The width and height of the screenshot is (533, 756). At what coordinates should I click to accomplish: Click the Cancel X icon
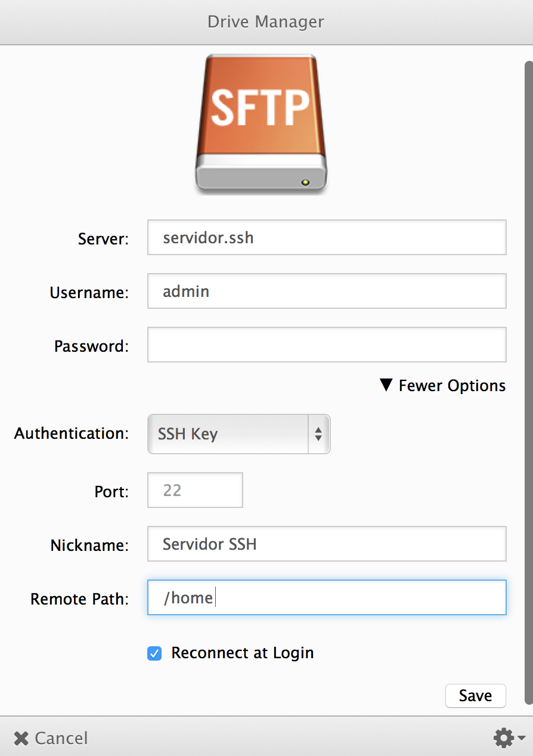point(21,738)
